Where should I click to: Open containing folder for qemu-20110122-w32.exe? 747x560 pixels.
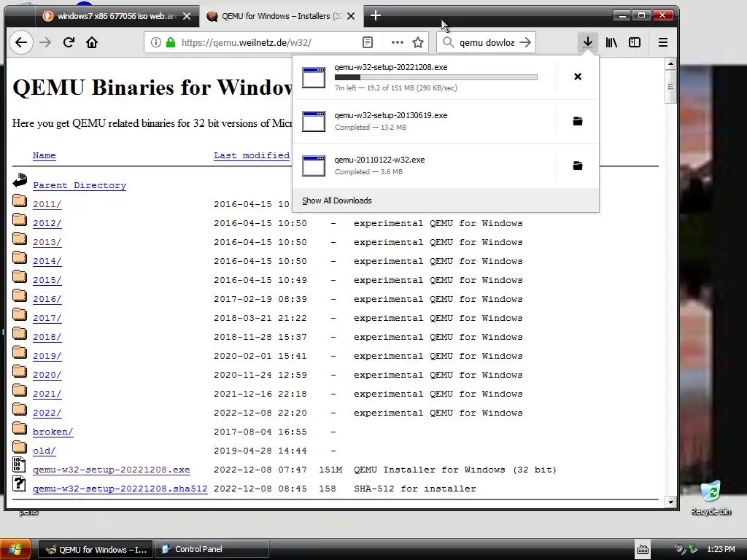coord(578,166)
